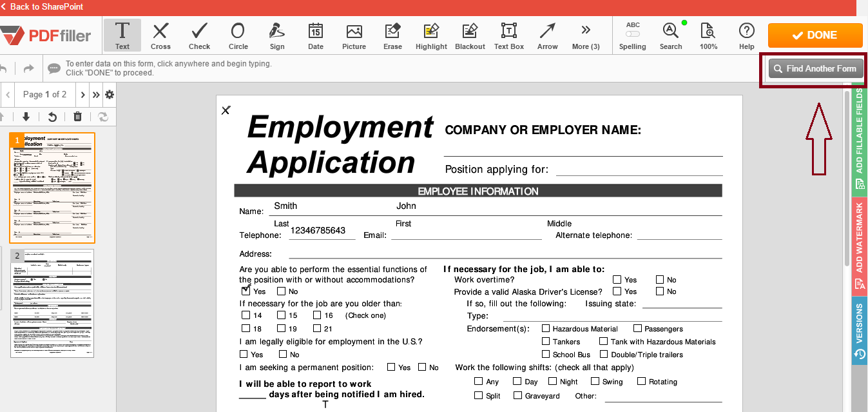The image size is (868, 412).
Task: Open the Versions tab
Action: pos(860,330)
